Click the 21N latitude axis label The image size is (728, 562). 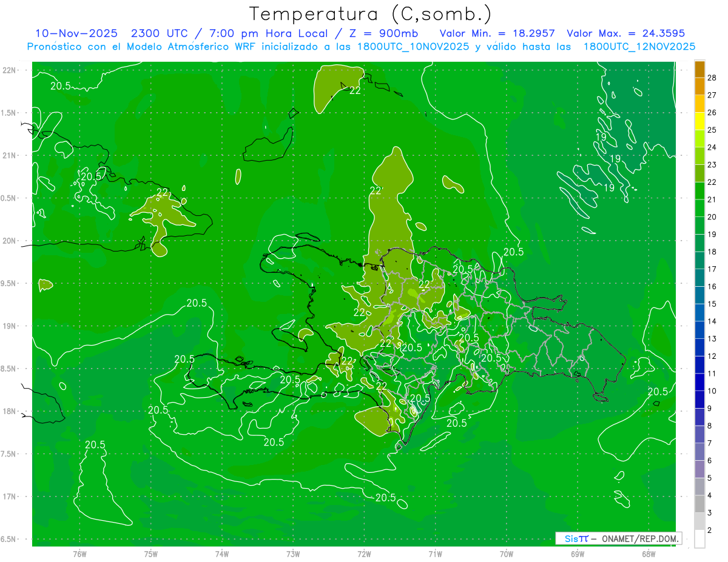[x=10, y=155]
